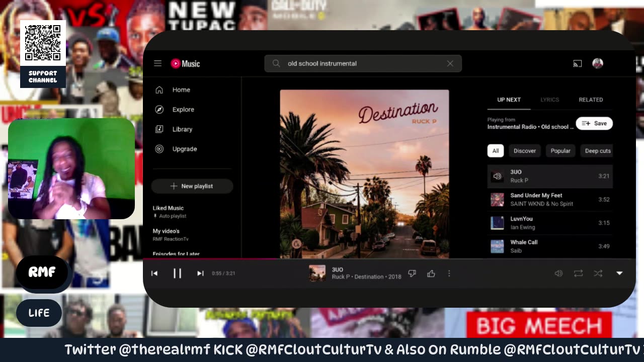Collapse the player page with down arrow
This screenshot has width=644, height=362.
tap(619, 273)
